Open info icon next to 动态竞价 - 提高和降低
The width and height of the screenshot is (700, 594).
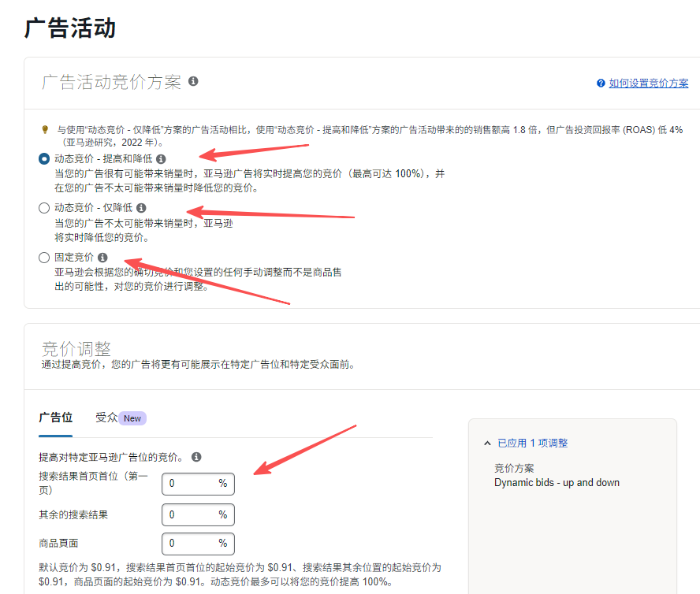[x=161, y=159]
